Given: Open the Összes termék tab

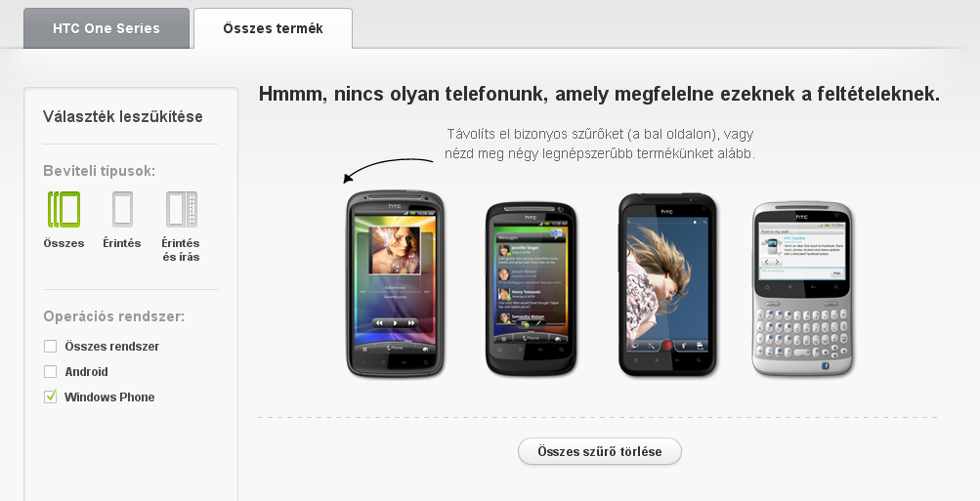Looking at the screenshot, I should click(x=274, y=28).
